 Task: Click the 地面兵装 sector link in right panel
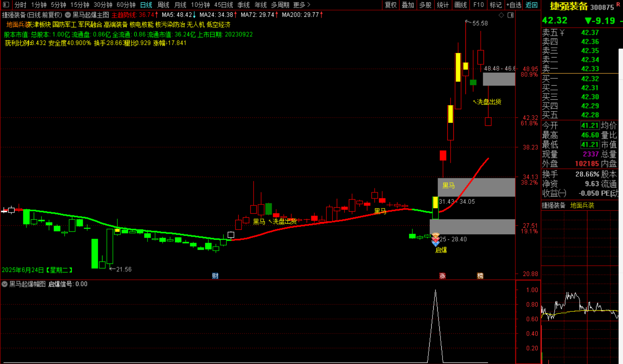click(x=582, y=205)
